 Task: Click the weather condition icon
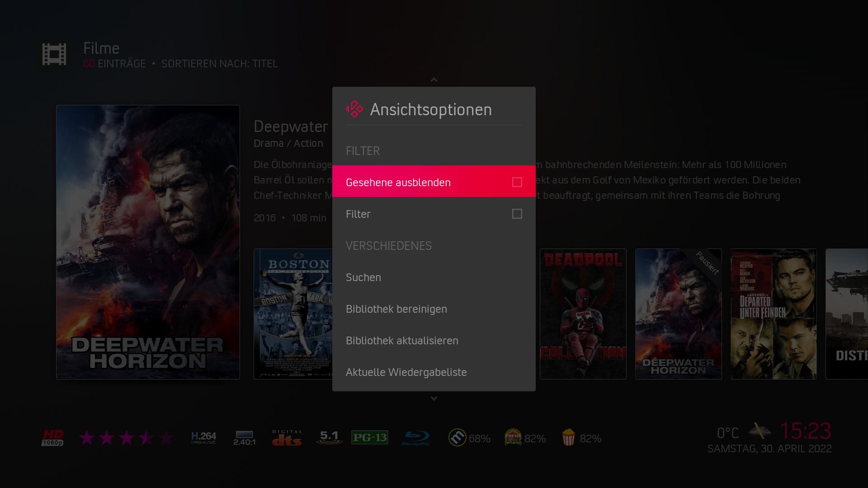click(759, 431)
